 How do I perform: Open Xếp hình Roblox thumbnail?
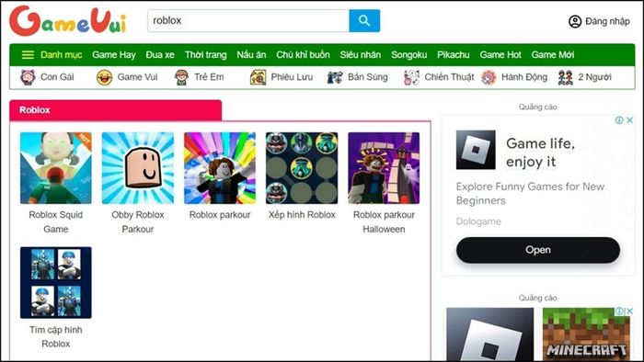tap(302, 167)
